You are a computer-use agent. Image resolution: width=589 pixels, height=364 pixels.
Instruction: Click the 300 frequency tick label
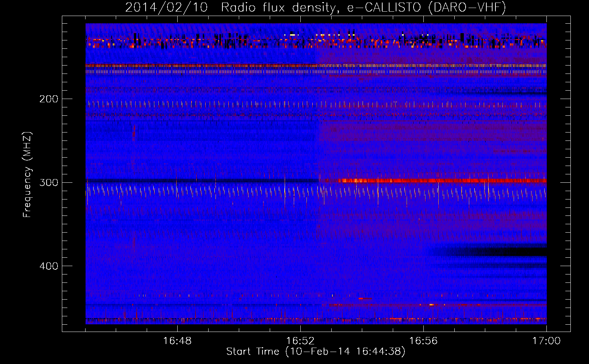tap(49, 182)
